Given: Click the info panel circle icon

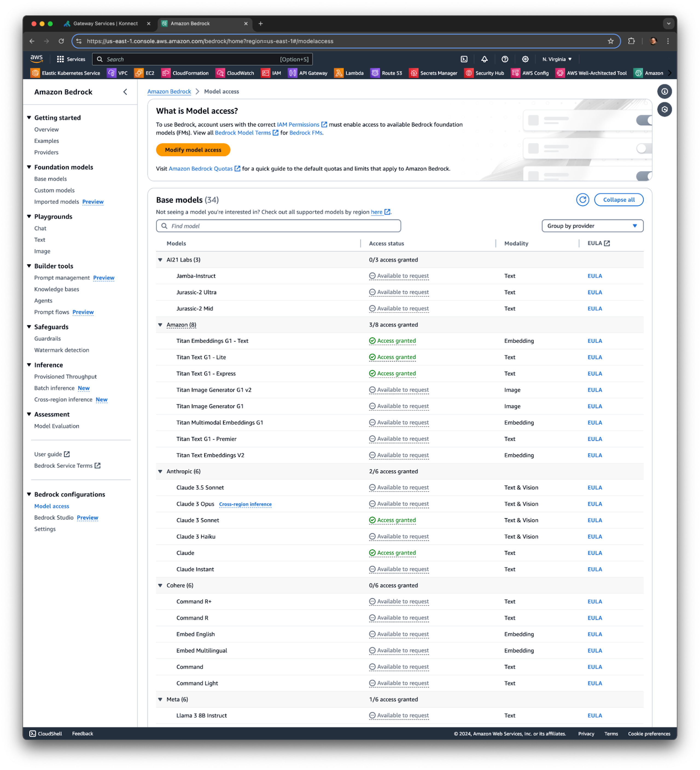Looking at the screenshot, I should click(x=664, y=92).
